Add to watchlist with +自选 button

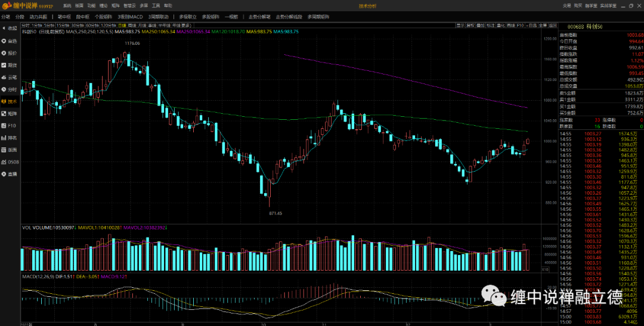(531, 26)
